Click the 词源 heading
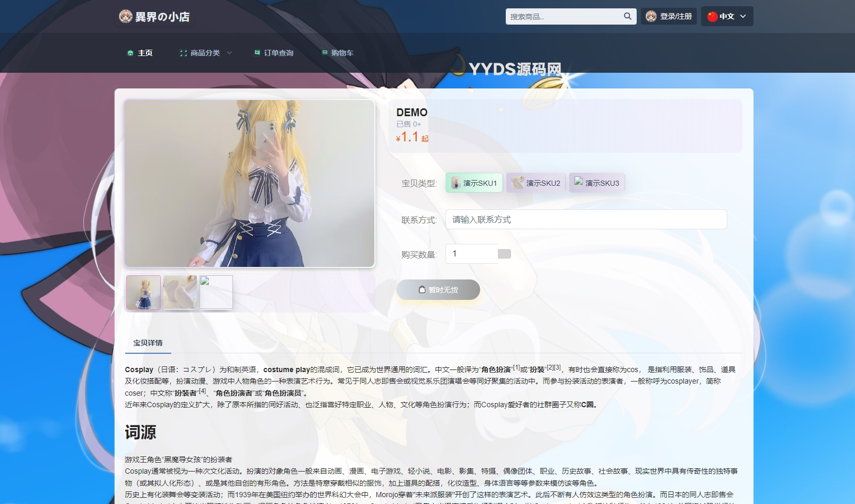Image resolution: width=855 pixels, height=504 pixels. [x=140, y=432]
